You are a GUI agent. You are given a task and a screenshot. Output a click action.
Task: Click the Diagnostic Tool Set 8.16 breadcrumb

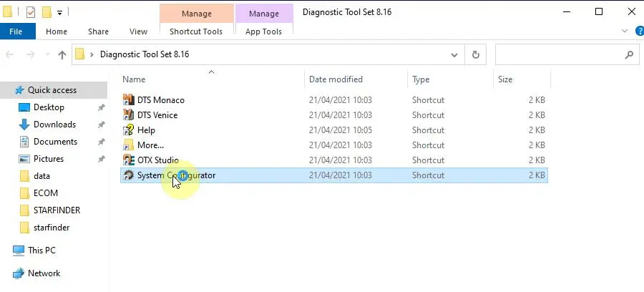(145, 54)
